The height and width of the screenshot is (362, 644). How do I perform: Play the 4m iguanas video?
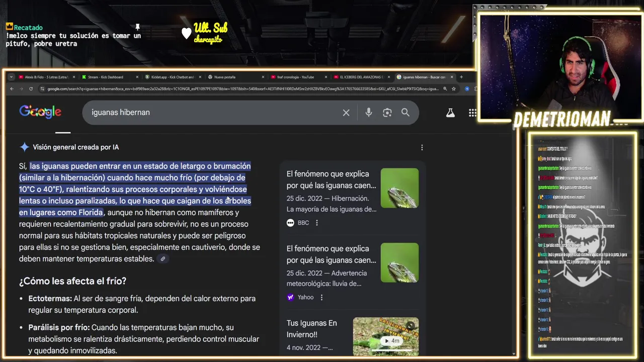[x=390, y=340]
